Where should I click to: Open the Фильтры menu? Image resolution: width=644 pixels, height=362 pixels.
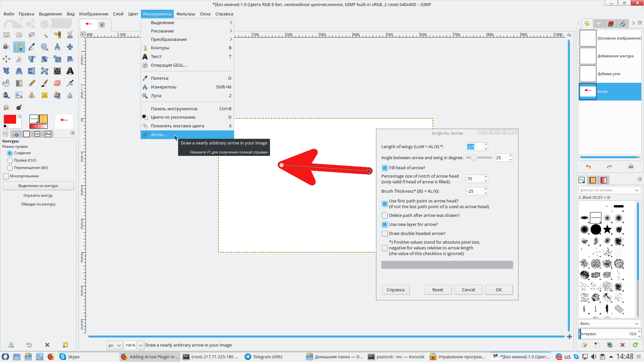coord(185,14)
